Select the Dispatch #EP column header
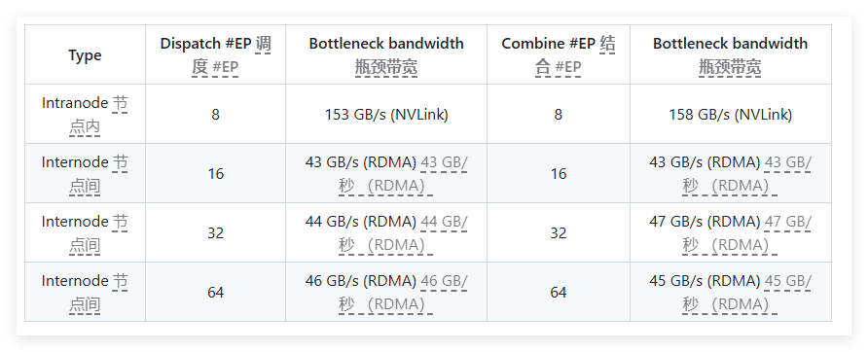This screenshot has height=352, width=868. tap(215, 54)
